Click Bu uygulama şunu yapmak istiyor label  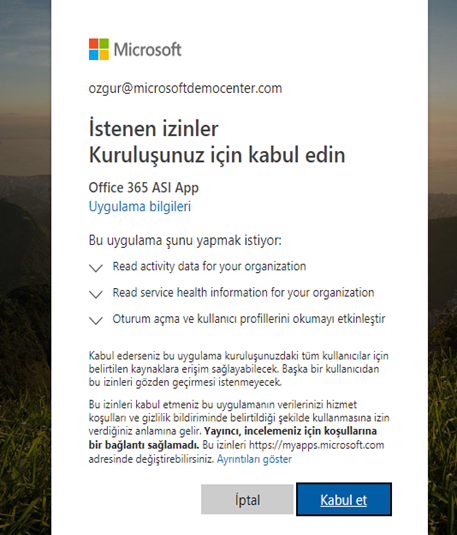[x=185, y=240]
